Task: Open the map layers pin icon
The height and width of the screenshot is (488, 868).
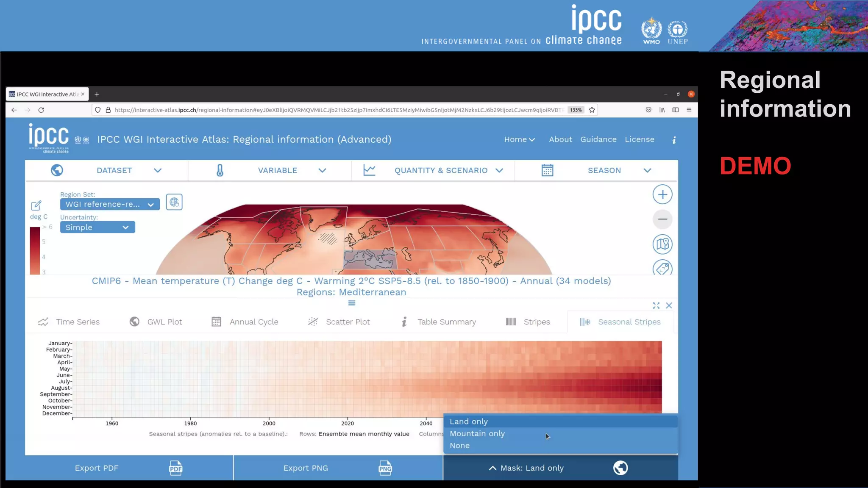Action: 662,244
